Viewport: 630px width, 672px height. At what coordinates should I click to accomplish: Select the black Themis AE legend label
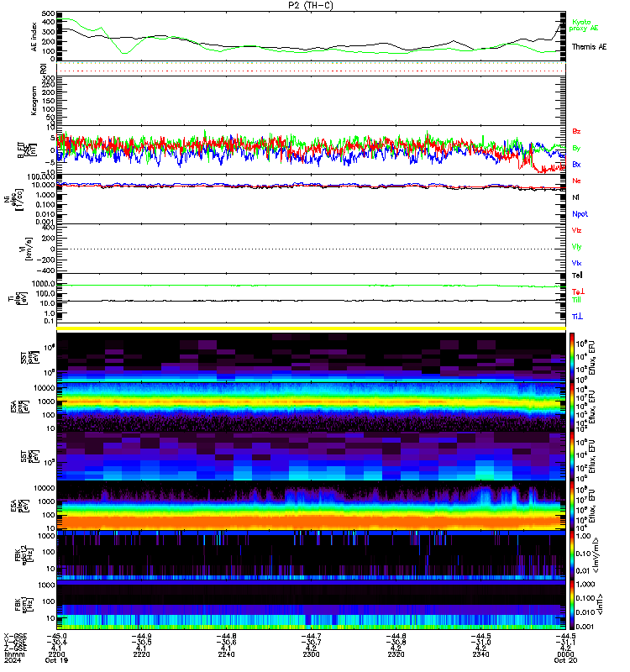coord(589,47)
